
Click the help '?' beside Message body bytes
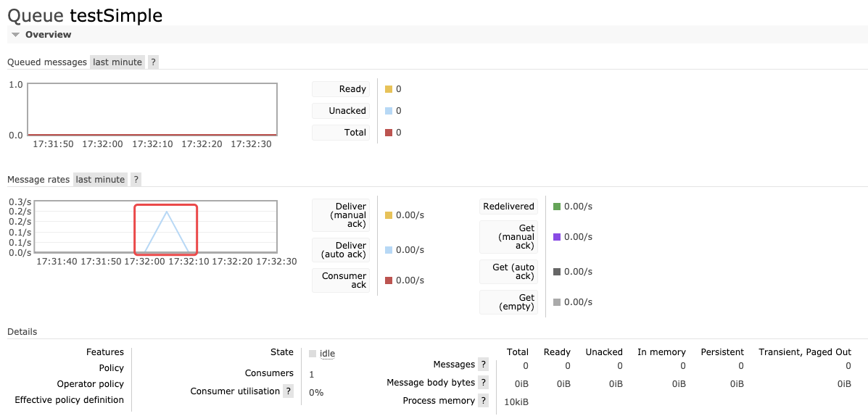(x=483, y=382)
